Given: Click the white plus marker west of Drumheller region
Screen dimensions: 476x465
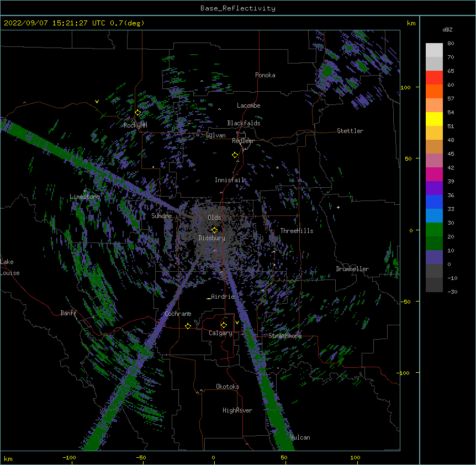Looking at the screenshot, I should click(x=338, y=207).
